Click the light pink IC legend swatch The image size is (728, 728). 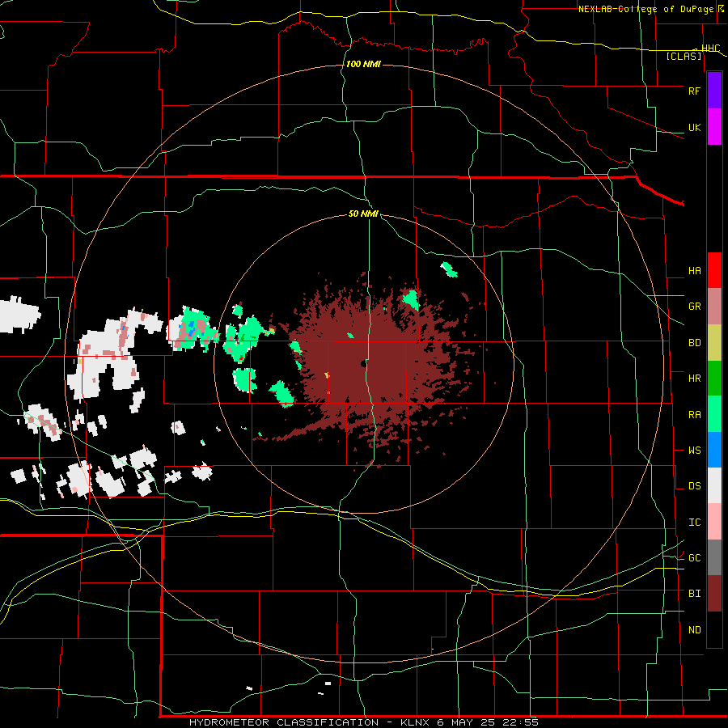[714, 522]
